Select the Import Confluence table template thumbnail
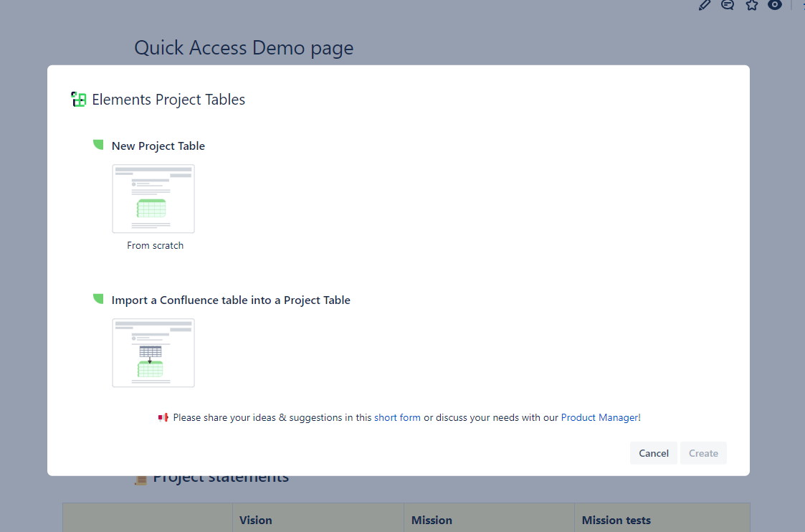This screenshot has height=532, width=805. coord(153,353)
